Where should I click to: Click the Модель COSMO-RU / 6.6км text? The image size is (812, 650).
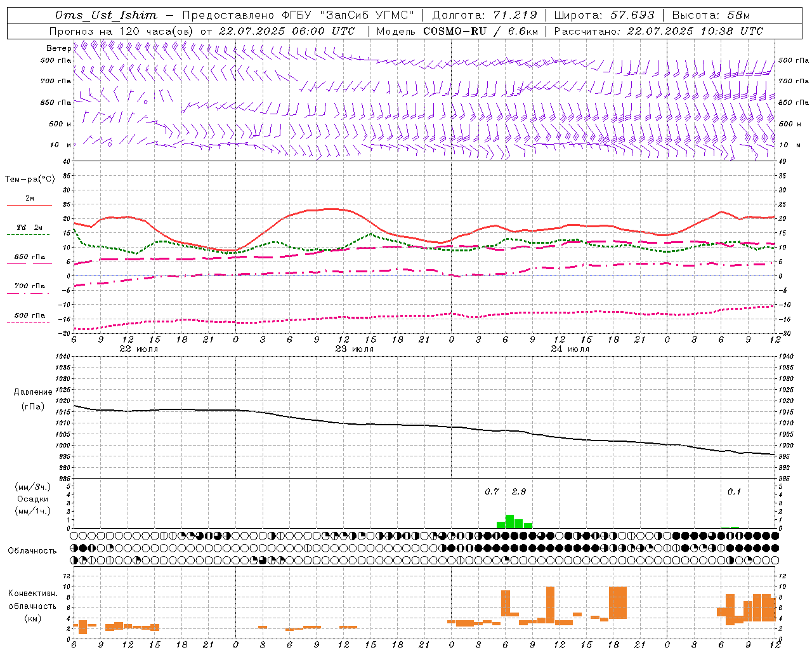pos(457,31)
